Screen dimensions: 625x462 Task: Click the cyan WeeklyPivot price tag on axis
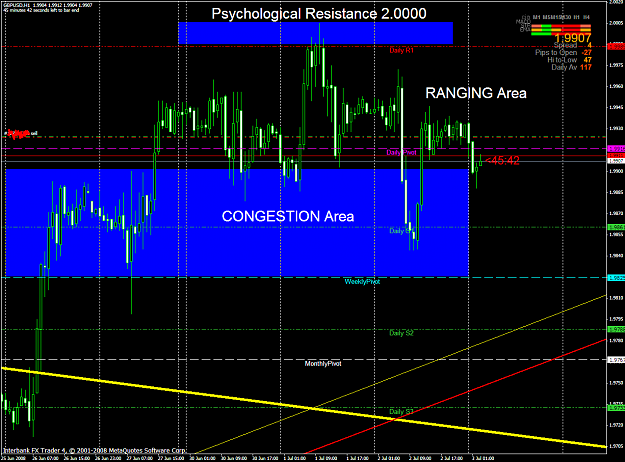point(615,277)
